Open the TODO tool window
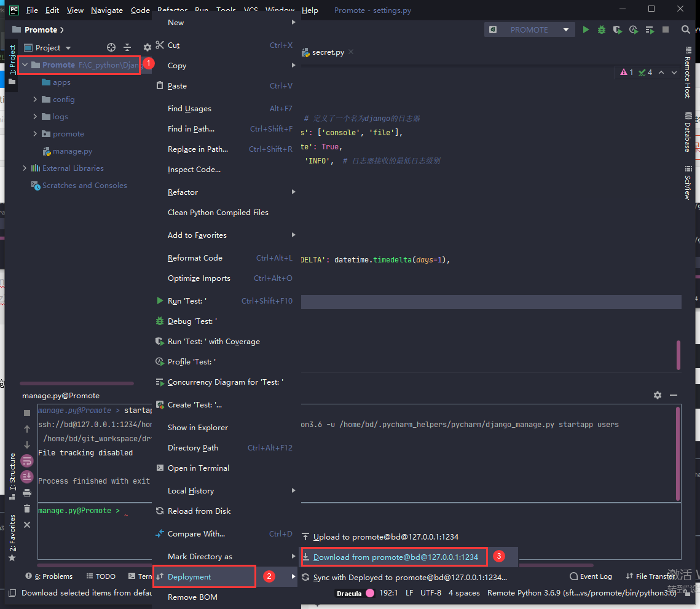Image resolution: width=700 pixels, height=609 pixels. [x=101, y=576]
